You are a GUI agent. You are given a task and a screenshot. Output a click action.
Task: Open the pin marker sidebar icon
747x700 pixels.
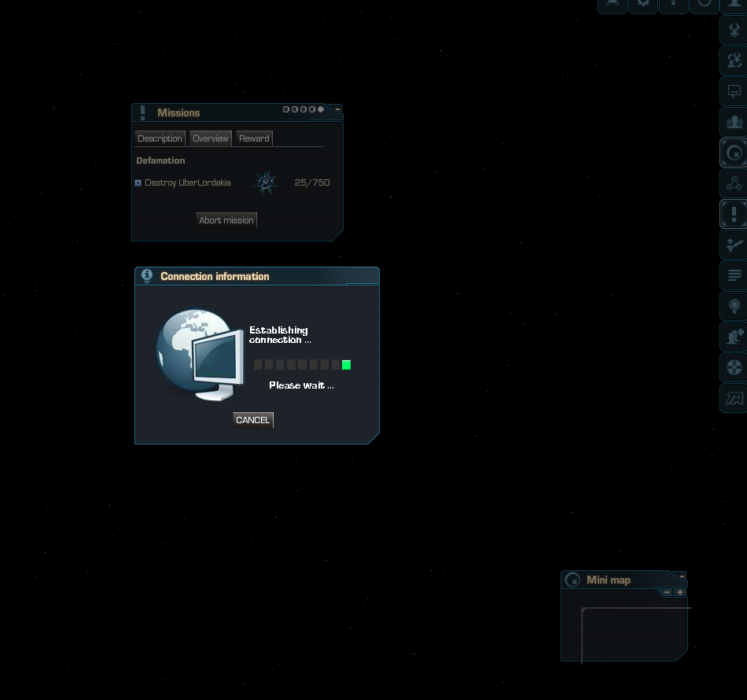point(734,306)
